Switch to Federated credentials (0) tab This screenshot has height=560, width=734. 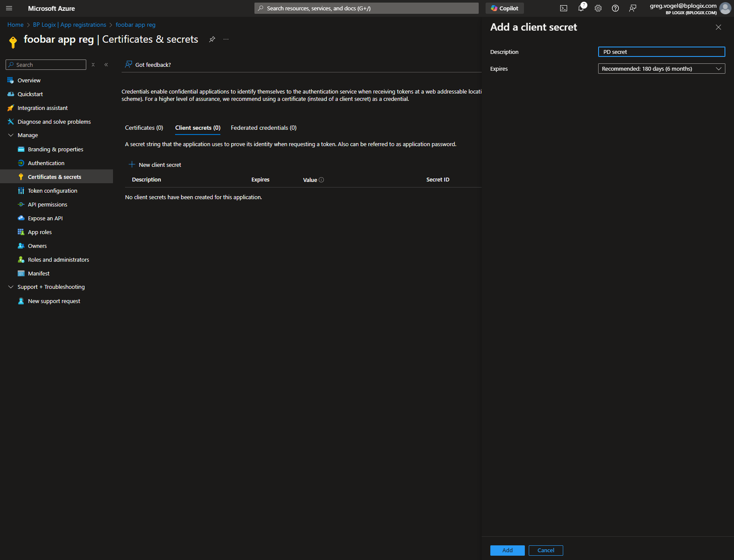pos(263,128)
